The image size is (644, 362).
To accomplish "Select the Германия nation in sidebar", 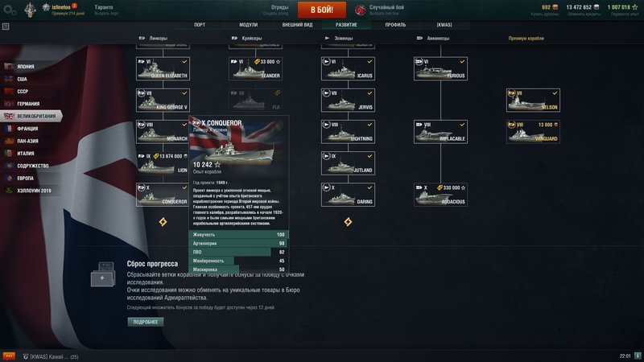I will (x=28, y=104).
